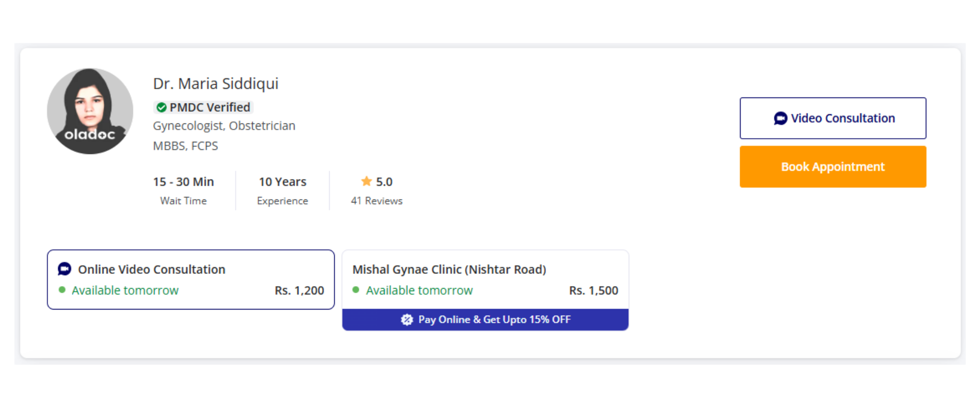Click the Rs. 1,500 clinic fee
Viewport: 980px width, 408px height.
[x=593, y=291]
